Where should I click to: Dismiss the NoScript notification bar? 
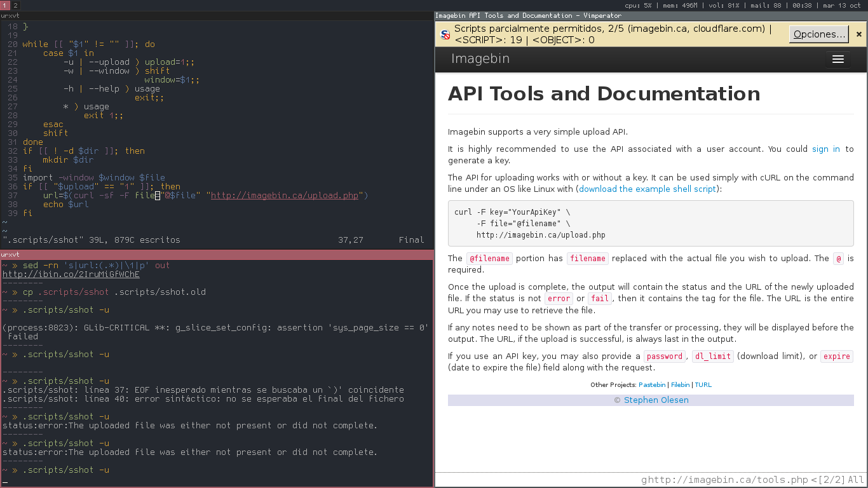tap(858, 34)
